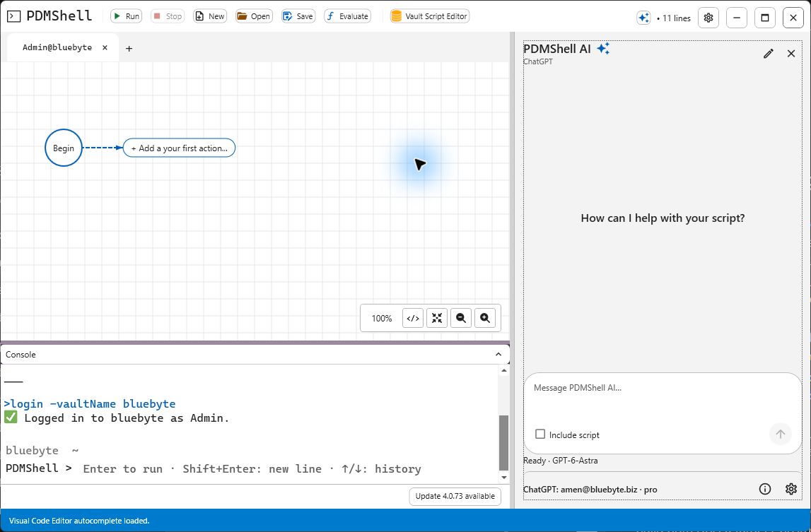The image size is (811, 532).
Task: Click the Run button
Action: point(126,16)
